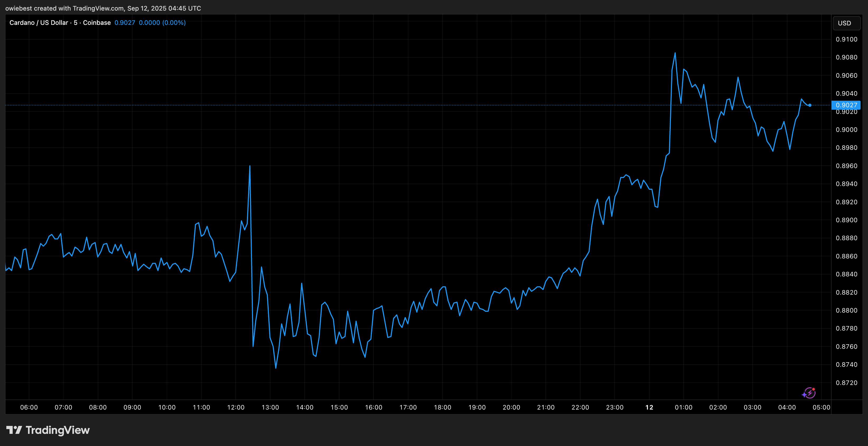Image resolution: width=868 pixels, height=446 pixels.
Task: Click the 0.9000 price scale label
Action: click(846, 130)
